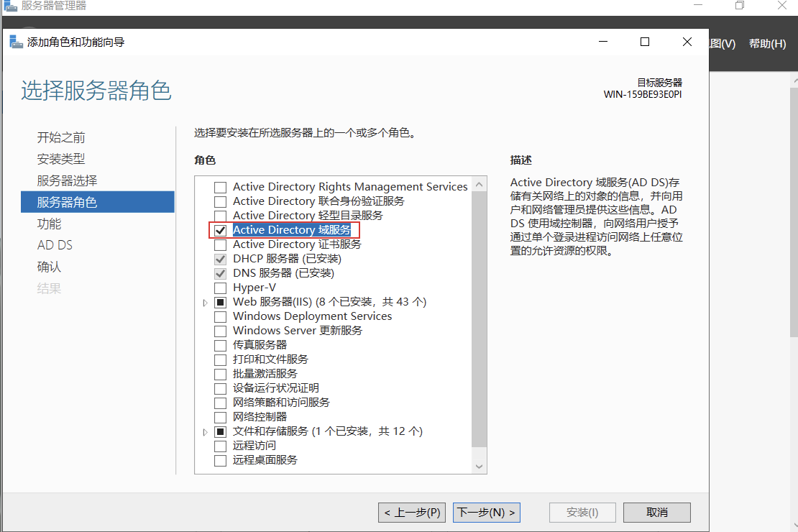Close the 添加角色和功能向导 window
This screenshot has height=532, width=798.
point(687,42)
